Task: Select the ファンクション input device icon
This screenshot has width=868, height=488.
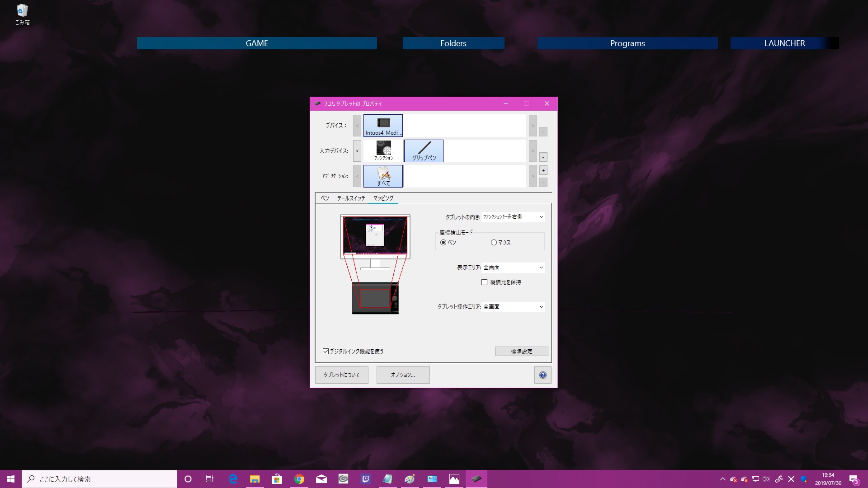Action: coord(383,150)
